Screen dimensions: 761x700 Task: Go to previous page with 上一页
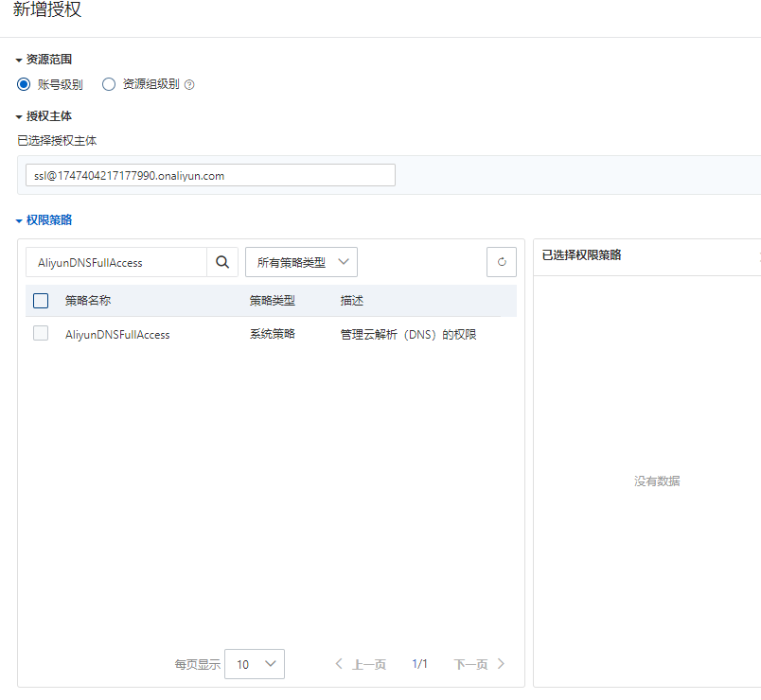point(361,664)
